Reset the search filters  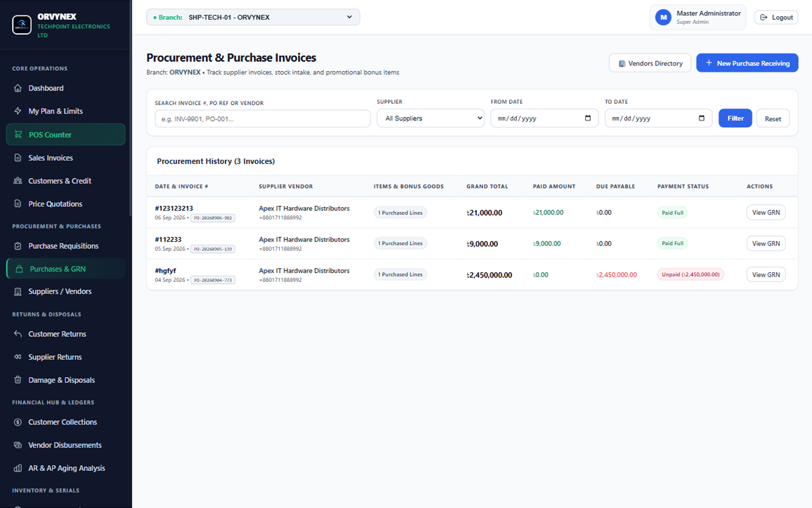(773, 118)
